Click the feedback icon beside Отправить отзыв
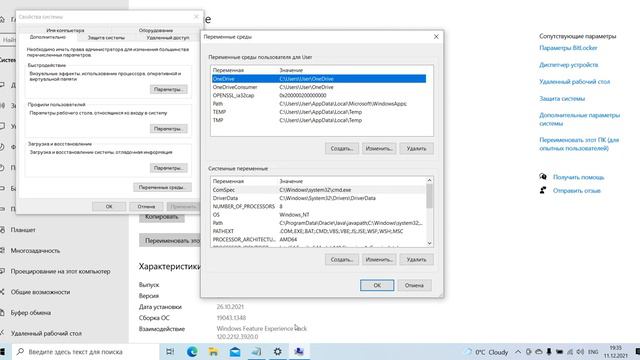The height and width of the screenshot is (360, 640). click(x=543, y=190)
